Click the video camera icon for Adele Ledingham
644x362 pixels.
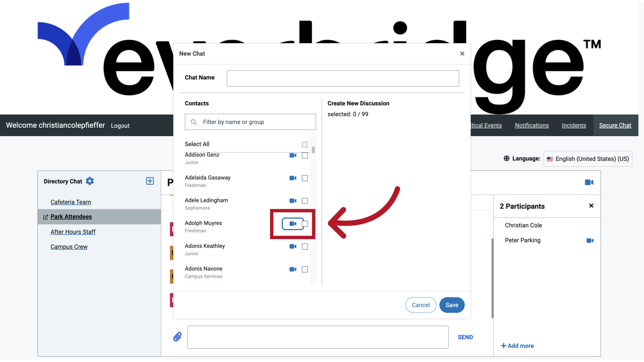click(x=292, y=201)
